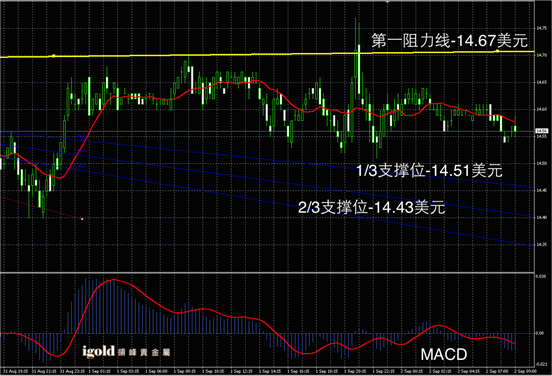
Task: Click the MACD label in the indicator panel
Action: pos(444,355)
